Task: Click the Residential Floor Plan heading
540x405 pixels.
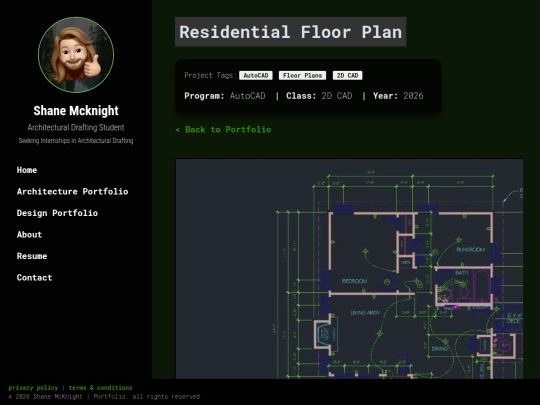Action: [290, 32]
